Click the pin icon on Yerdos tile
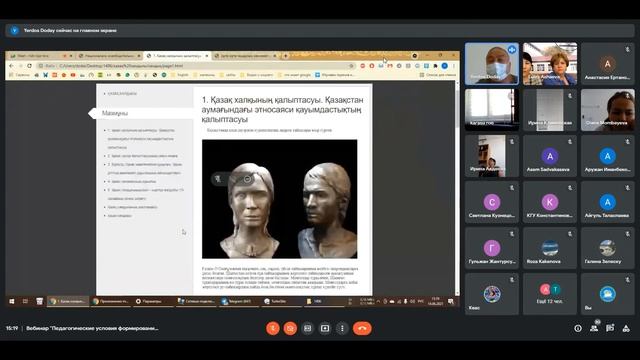This screenshot has height=360, width=640. coord(512,50)
